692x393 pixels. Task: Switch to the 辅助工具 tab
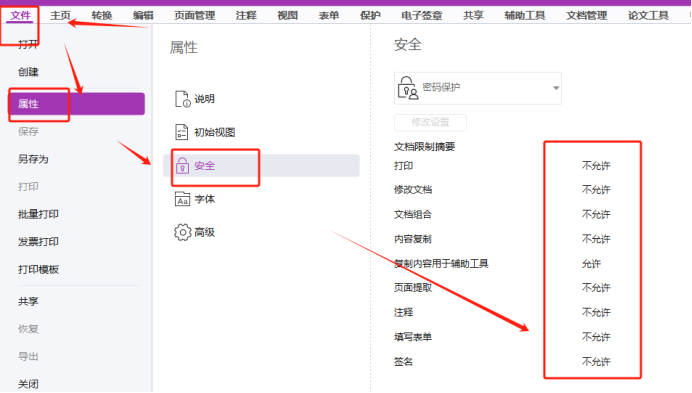point(525,16)
